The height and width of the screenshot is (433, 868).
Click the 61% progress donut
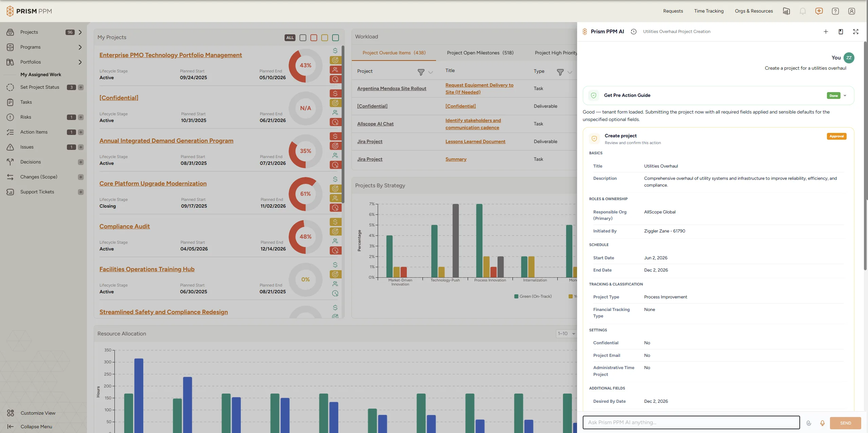305,194
